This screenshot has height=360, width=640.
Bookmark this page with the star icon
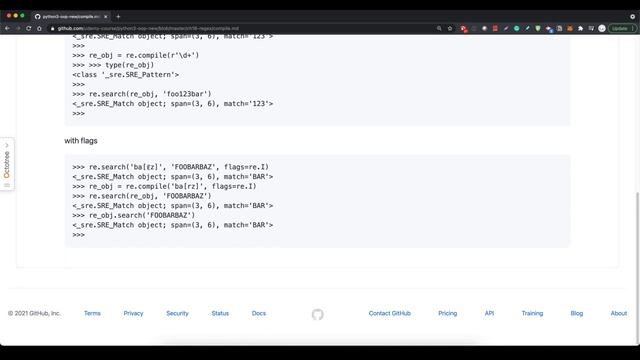tap(450, 29)
